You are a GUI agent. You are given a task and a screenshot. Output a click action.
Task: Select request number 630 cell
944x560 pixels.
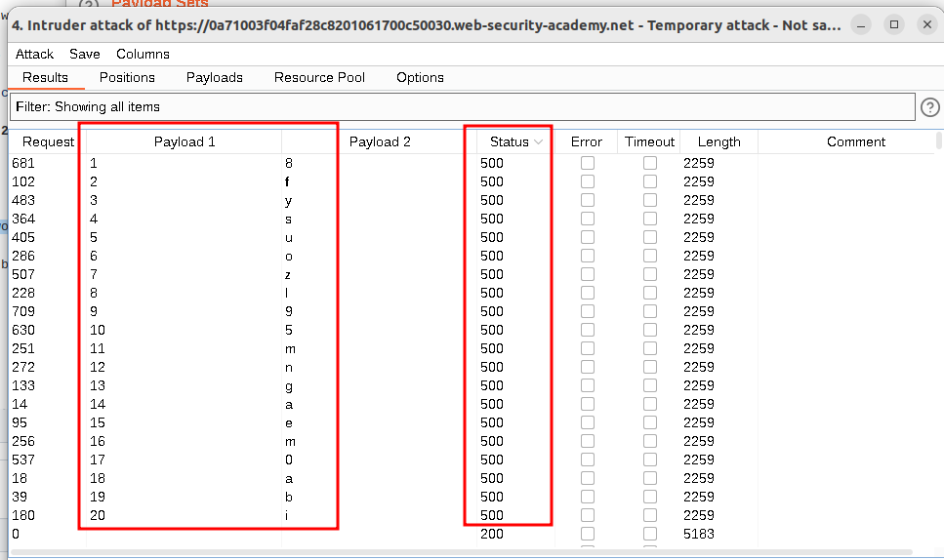23,330
